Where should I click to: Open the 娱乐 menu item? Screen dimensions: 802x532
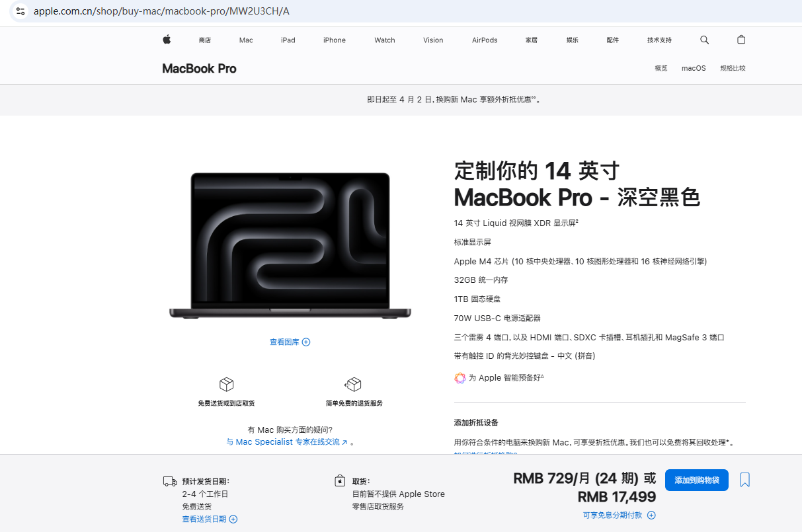point(573,40)
